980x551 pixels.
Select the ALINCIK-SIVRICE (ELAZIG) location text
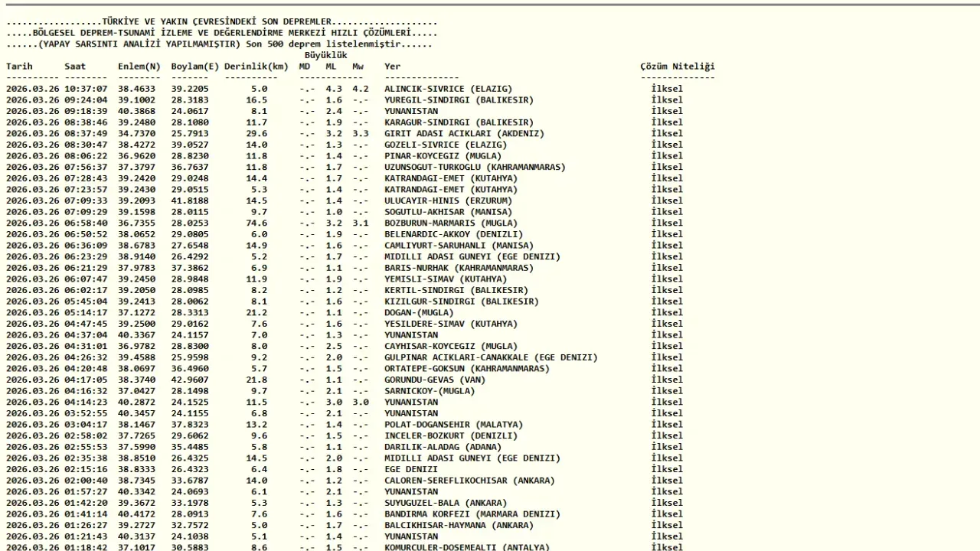[x=448, y=89]
